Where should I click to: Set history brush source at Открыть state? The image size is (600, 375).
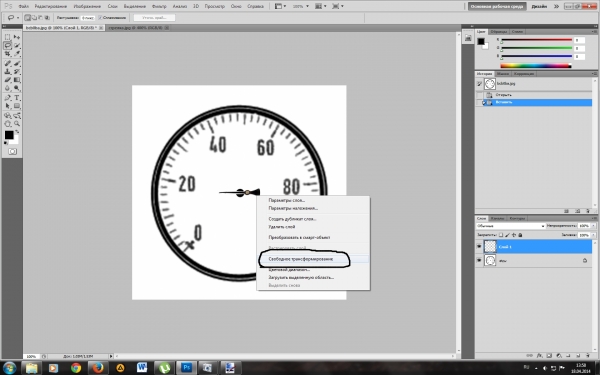click(x=479, y=95)
